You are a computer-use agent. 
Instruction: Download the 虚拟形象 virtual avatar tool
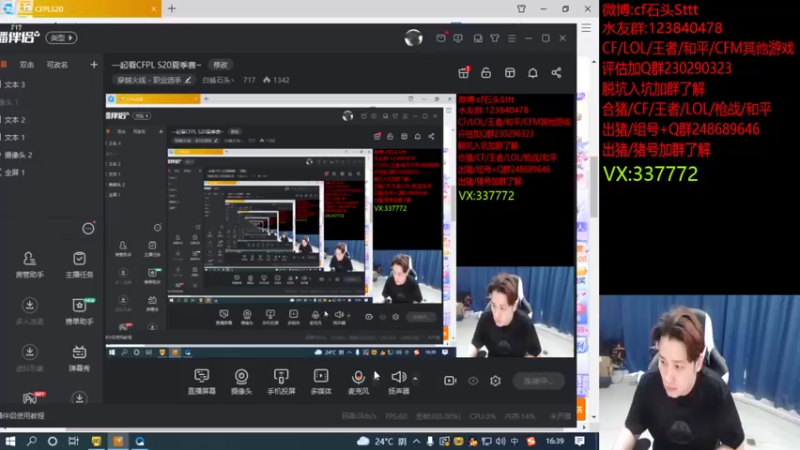click(x=30, y=358)
